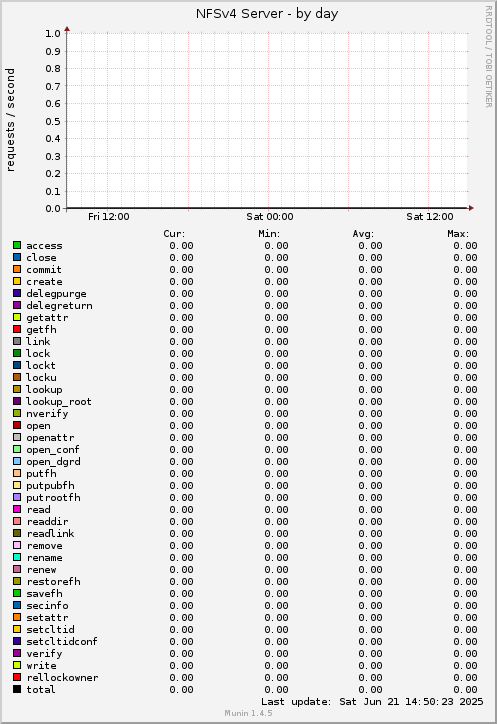
Task: Click the restorefh legend label
Action: pyautogui.click(x=54, y=582)
